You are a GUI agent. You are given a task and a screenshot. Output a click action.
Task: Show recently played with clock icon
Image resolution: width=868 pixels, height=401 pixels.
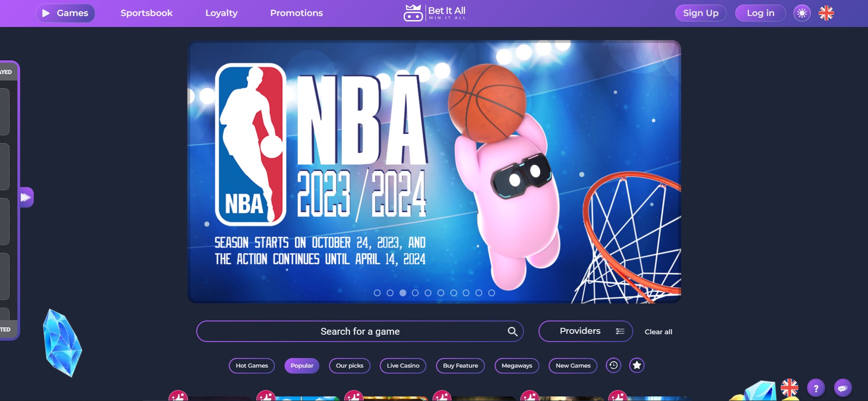point(614,365)
